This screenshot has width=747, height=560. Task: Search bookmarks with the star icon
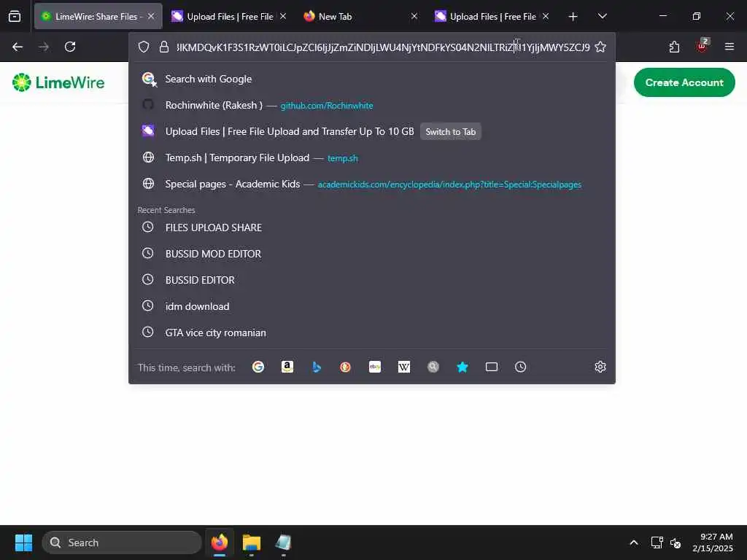(x=462, y=367)
